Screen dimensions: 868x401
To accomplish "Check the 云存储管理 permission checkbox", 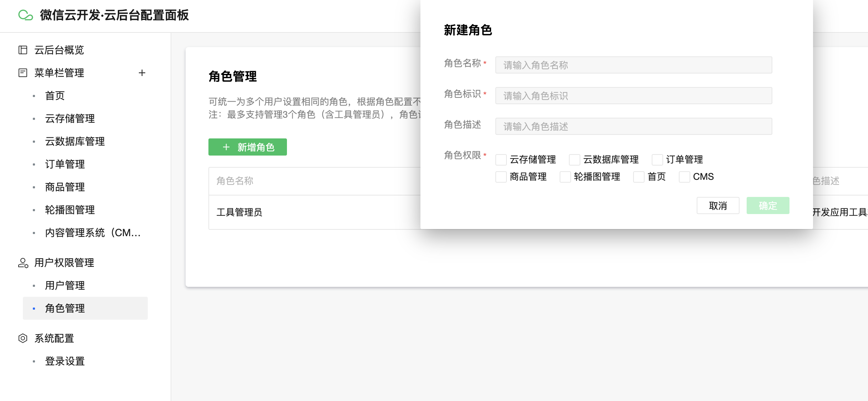I will pyautogui.click(x=501, y=159).
